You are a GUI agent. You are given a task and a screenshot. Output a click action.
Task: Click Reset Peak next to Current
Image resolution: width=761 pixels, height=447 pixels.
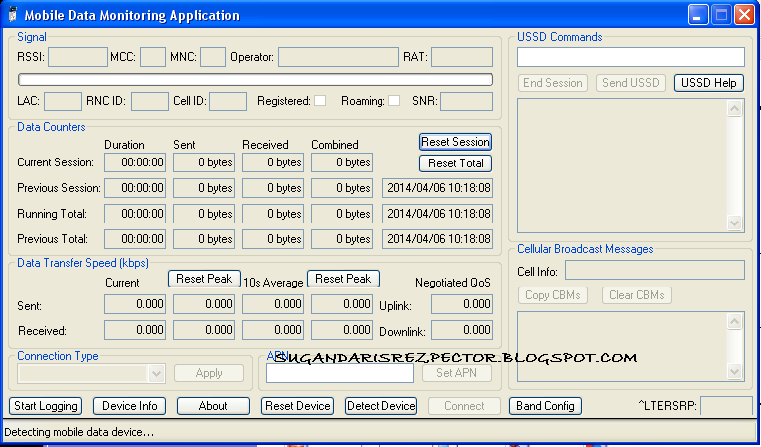coord(204,279)
